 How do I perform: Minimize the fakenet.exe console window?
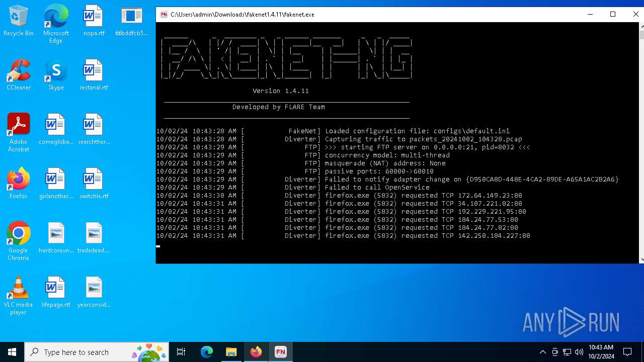pyautogui.click(x=590, y=15)
